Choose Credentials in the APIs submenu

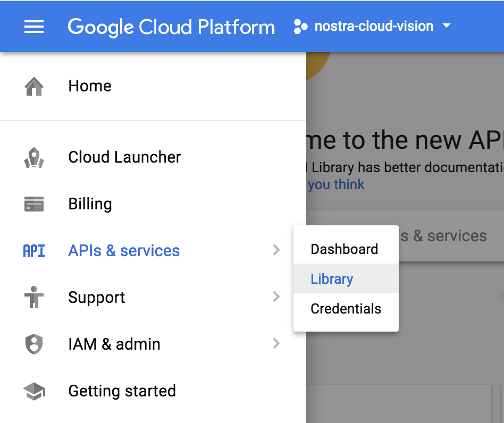coord(346,309)
